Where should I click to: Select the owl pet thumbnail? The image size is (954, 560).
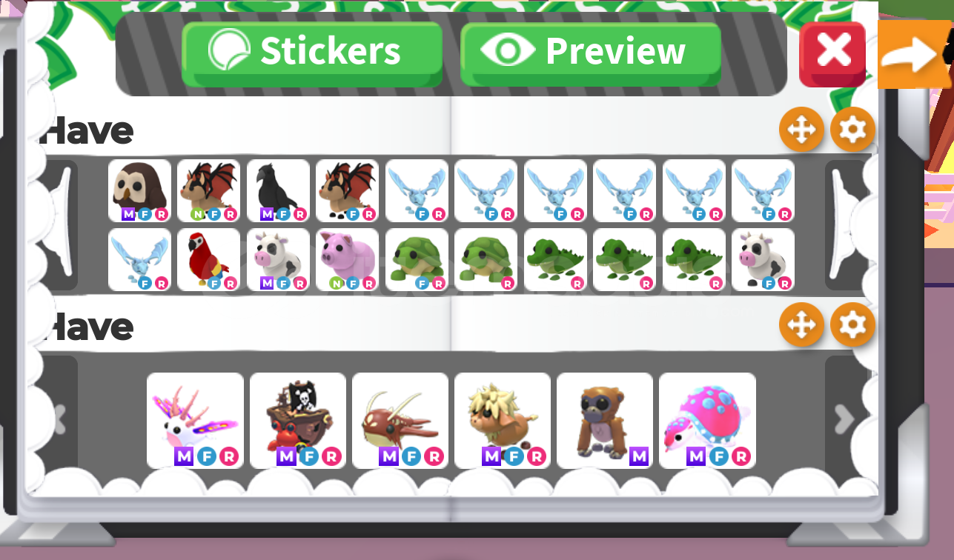(139, 191)
